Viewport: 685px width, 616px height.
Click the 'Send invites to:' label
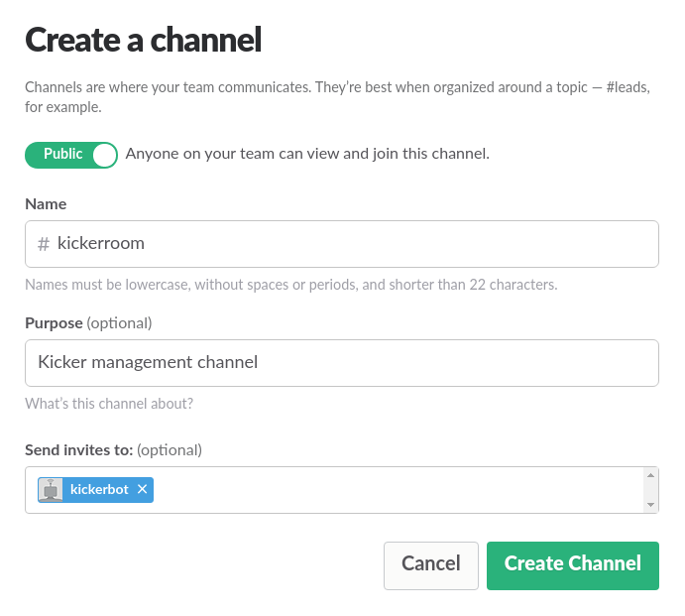[x=78, y=450]
